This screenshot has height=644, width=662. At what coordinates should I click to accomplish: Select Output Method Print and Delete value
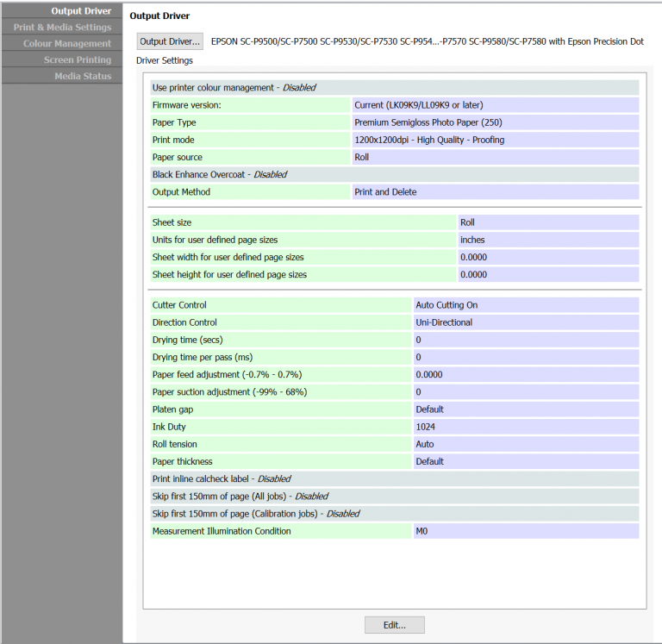pos(496,191)
